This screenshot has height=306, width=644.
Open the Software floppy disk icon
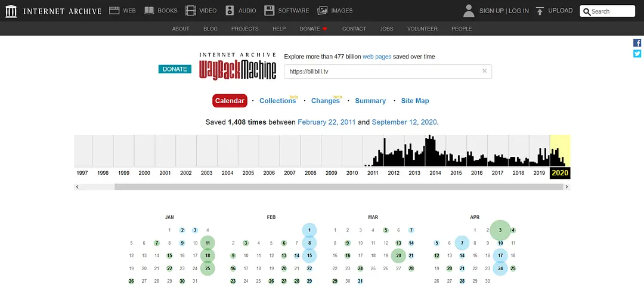(x=270, y=11)
